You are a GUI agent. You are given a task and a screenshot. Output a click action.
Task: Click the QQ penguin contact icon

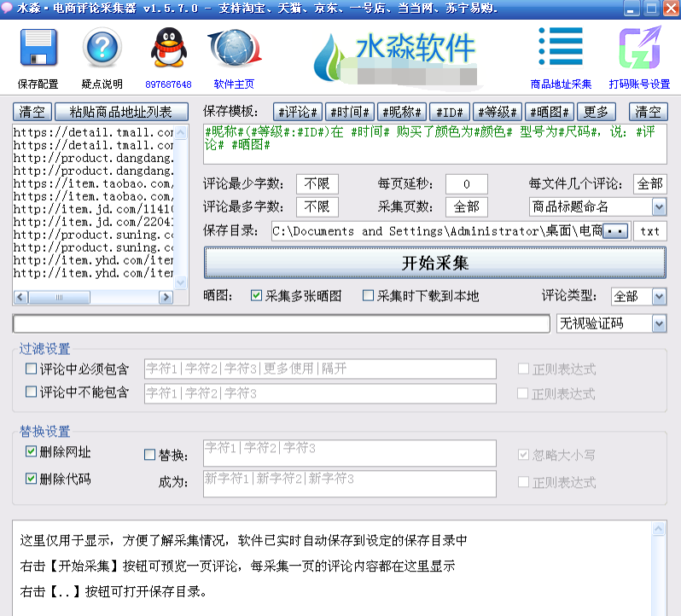click(x=168, y=47)
